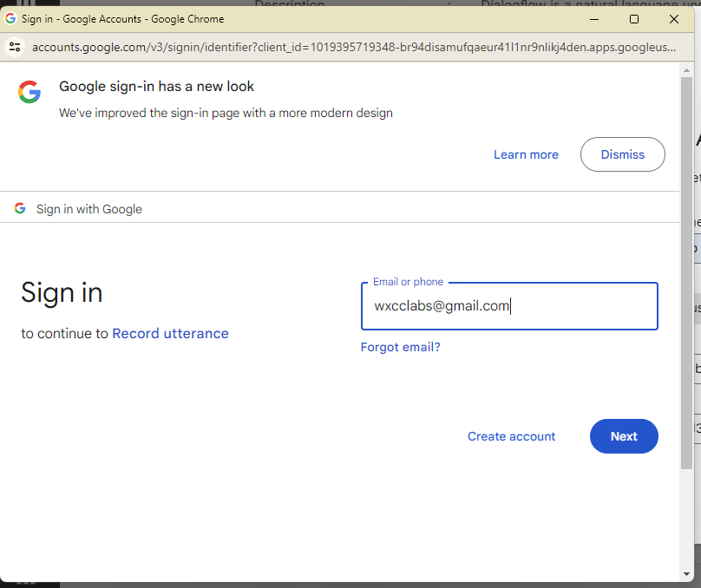
Task: Click the vertical scrollbar thumb
Action: (686, 273)
